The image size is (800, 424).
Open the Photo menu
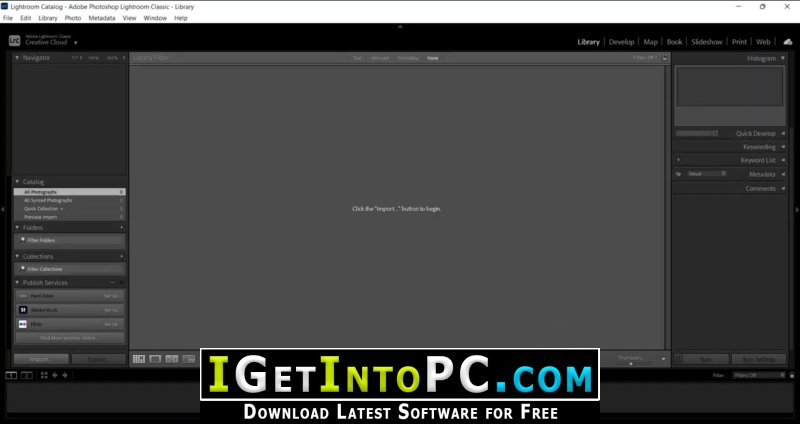72,18
